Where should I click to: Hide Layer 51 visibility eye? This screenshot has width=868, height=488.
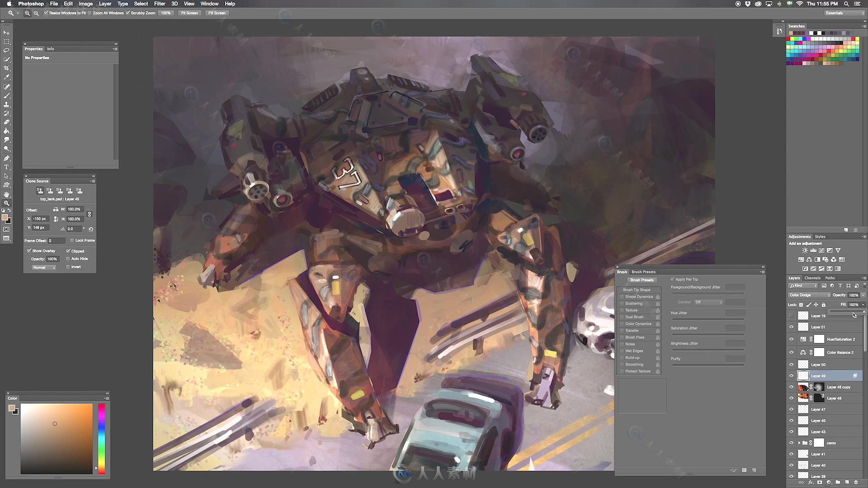[x=791, y=327]
